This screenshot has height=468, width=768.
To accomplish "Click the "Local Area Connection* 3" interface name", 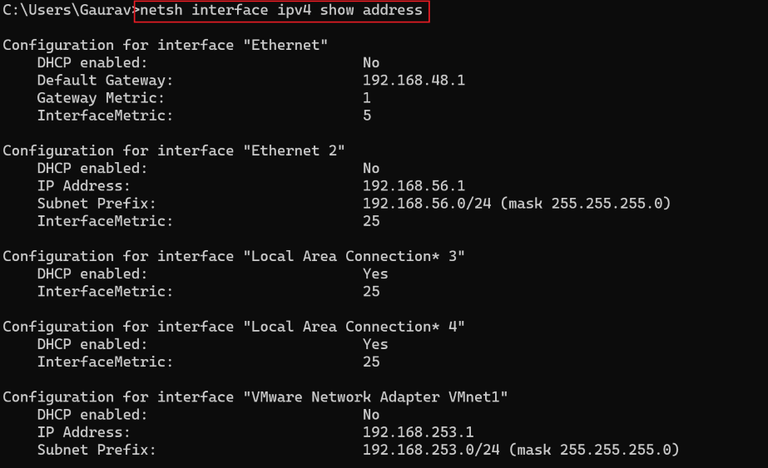I will click(355, 256).
